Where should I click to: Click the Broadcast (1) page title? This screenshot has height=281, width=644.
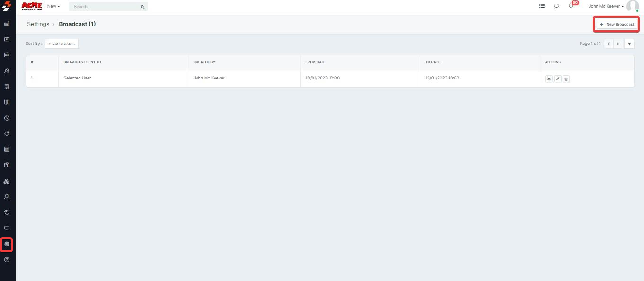[77, 24]
